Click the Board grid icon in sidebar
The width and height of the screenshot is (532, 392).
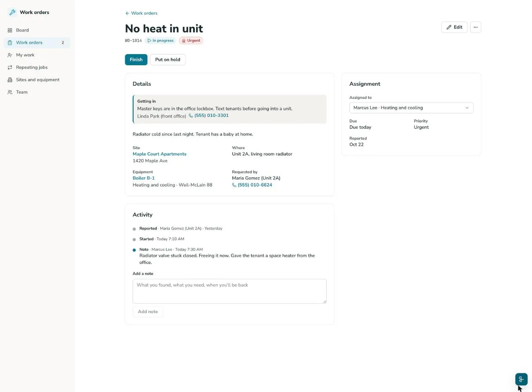tap(10, 30)
